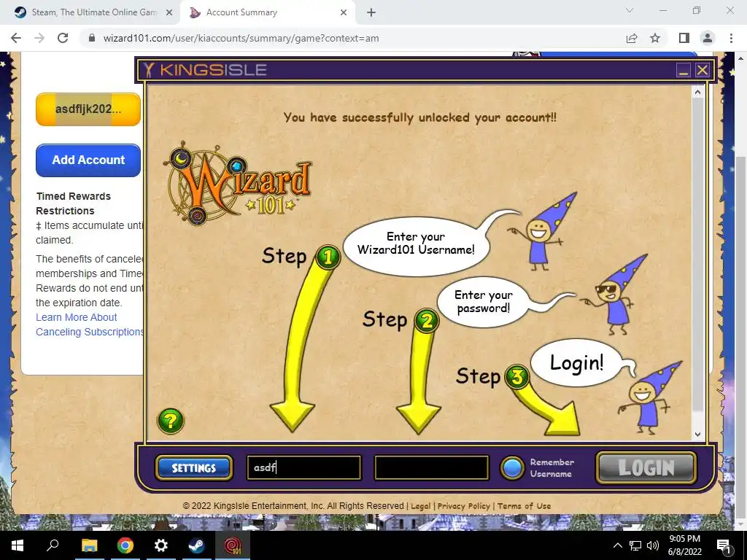Click browser page scrollbar down arrow
747x560 pixels.
tap(741, 524)
